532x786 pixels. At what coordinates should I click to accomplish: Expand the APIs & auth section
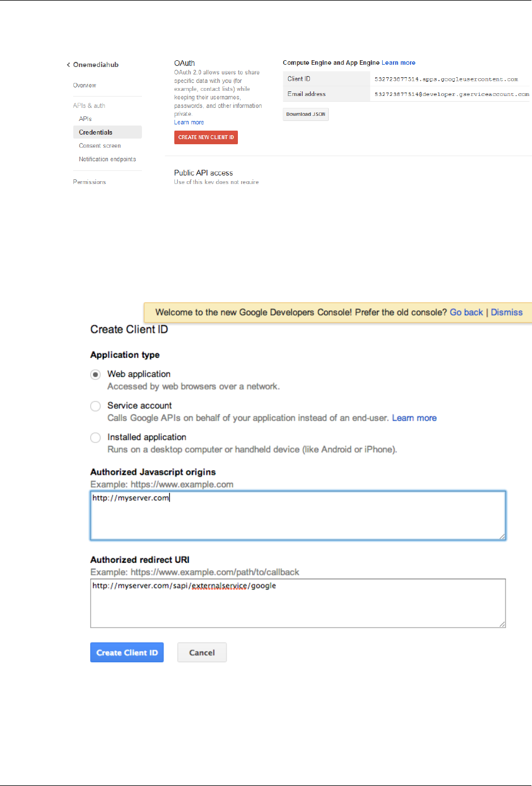pyautogui.click(x=89, y=106)
